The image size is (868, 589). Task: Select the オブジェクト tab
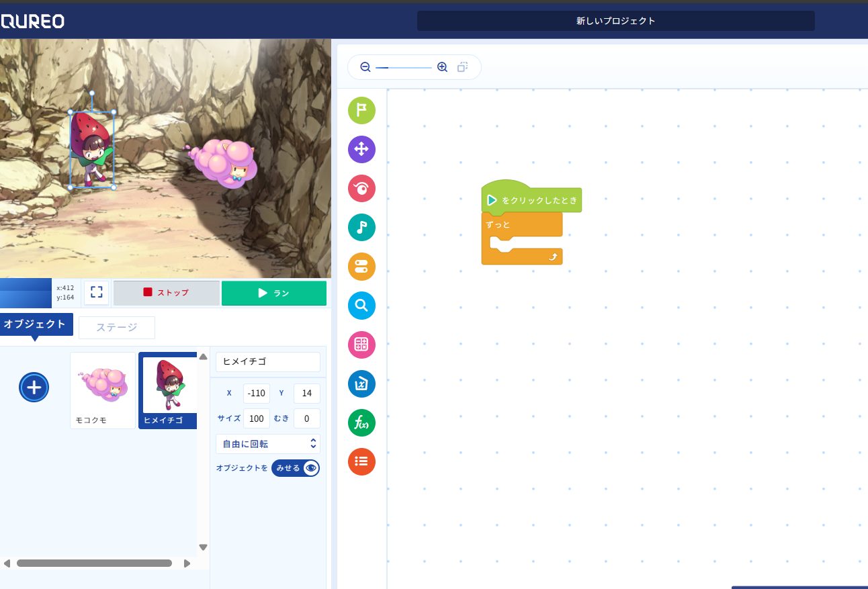pyautogui.click(x=35, y=324)
